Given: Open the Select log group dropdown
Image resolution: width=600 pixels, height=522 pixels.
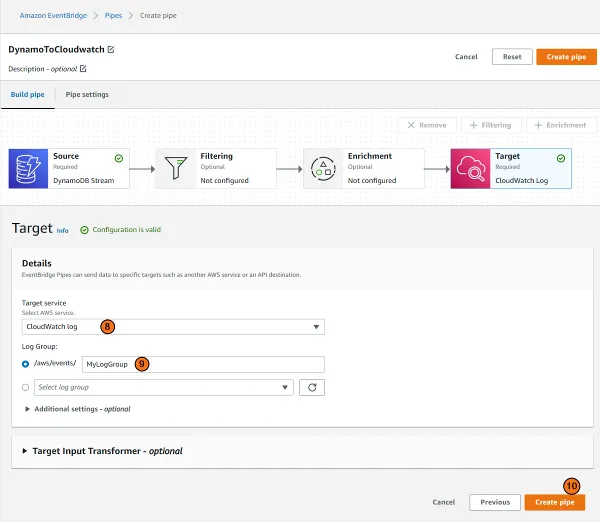Looking at the screenshot, I should click(163, 387).
